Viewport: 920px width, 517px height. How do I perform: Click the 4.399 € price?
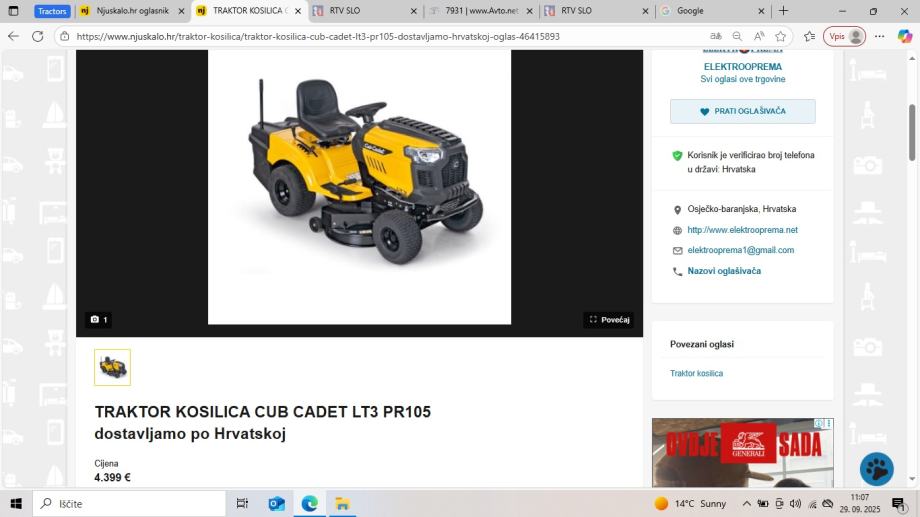113,478
